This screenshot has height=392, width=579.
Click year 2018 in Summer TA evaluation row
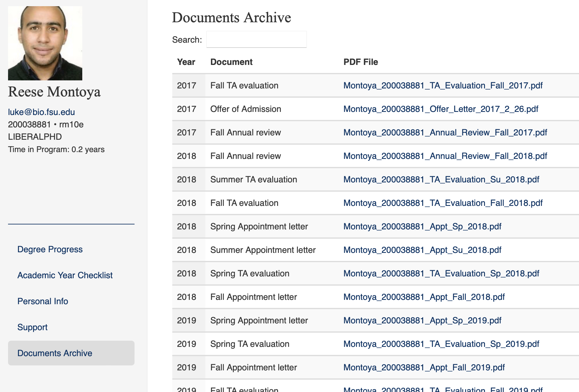point(187,179)
